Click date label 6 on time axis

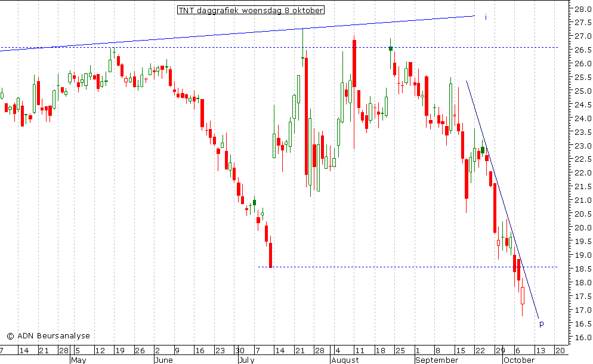(x=518, y=350)
